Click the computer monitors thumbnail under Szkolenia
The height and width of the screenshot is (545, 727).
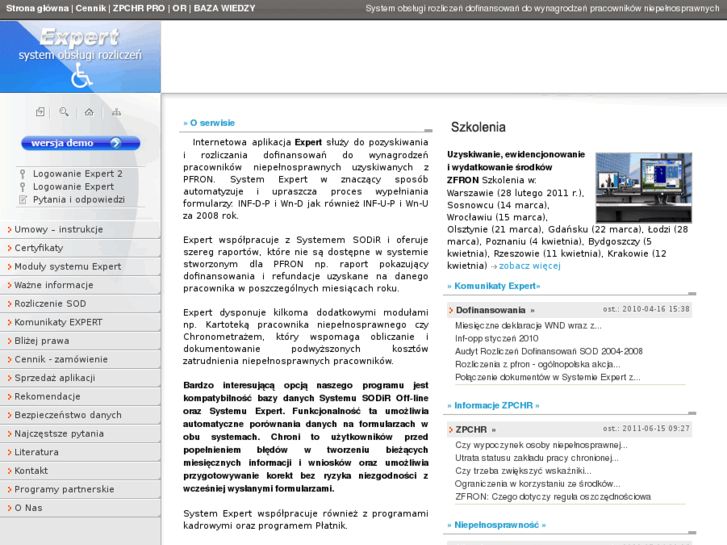pyautogui.click(x=644, y=187)
